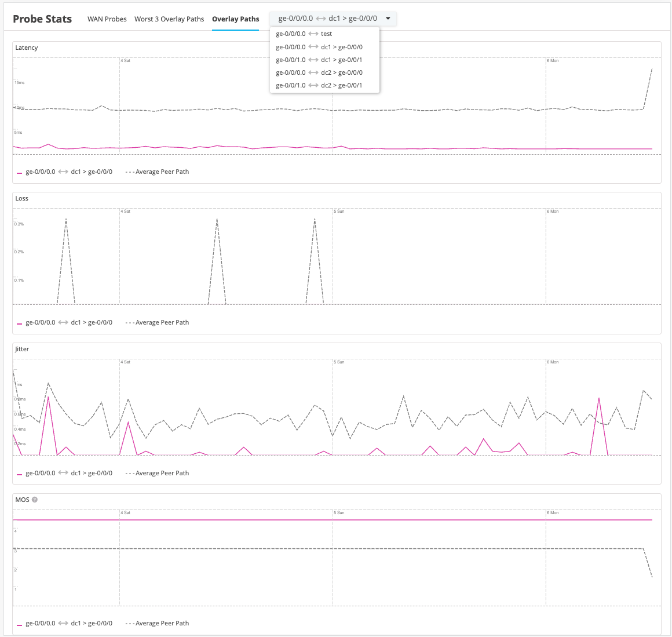Open the overlay path selector dropdown
Viewport: 672px width, 637px height.
click(x=333, y=19)
